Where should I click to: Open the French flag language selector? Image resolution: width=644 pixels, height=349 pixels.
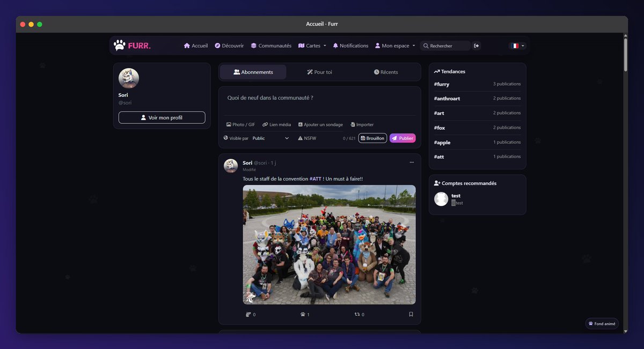pyautogui.click(x=517, y=46)
